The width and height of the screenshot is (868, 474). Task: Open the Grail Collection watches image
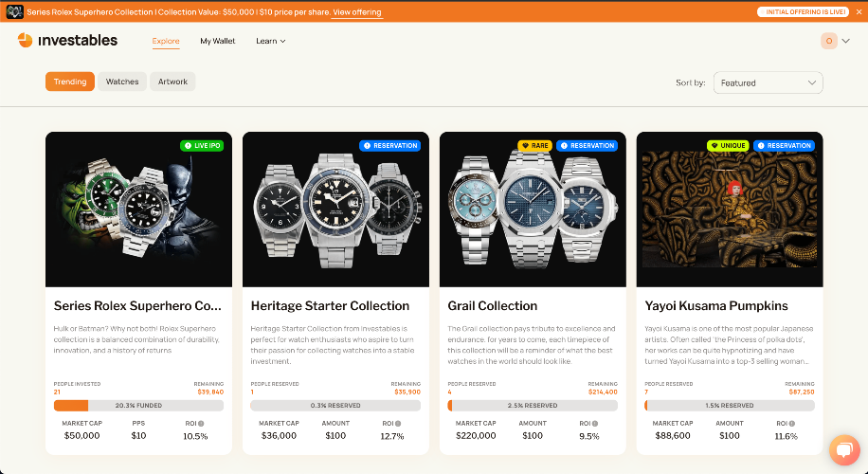pos(533,210)
